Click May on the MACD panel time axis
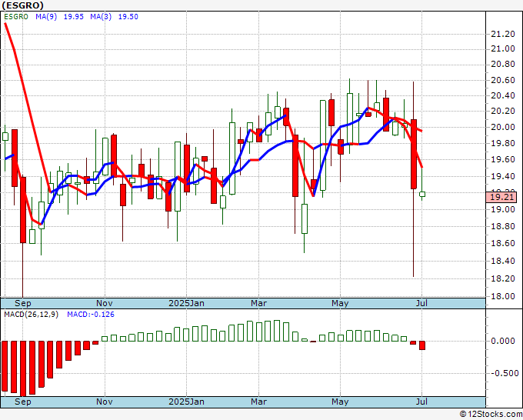 click(340, 402)
